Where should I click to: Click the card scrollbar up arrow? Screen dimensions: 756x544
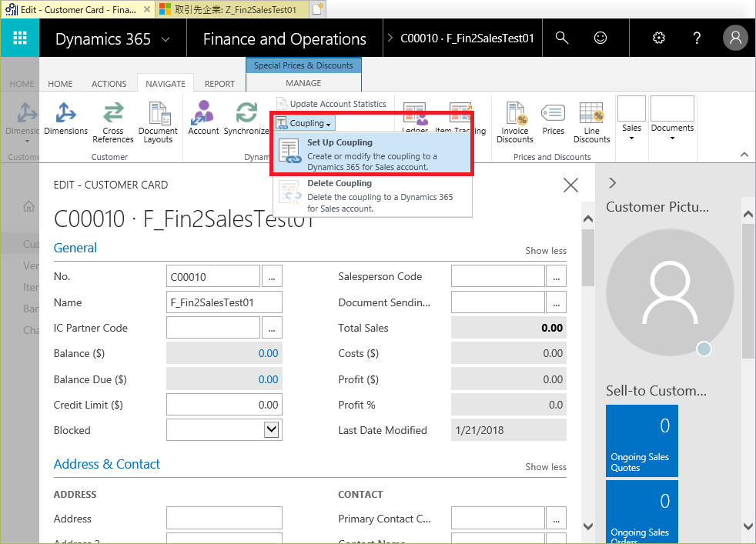point(587,219)
